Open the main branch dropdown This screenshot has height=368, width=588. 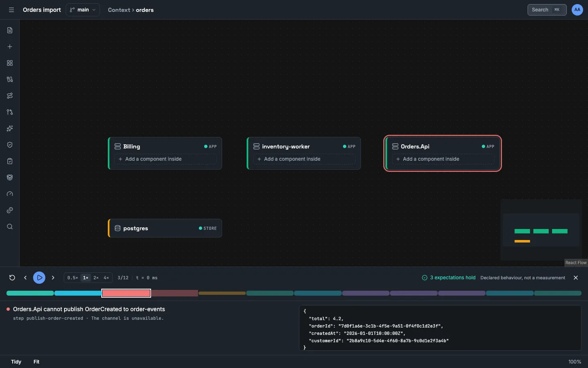coord(83,10)
